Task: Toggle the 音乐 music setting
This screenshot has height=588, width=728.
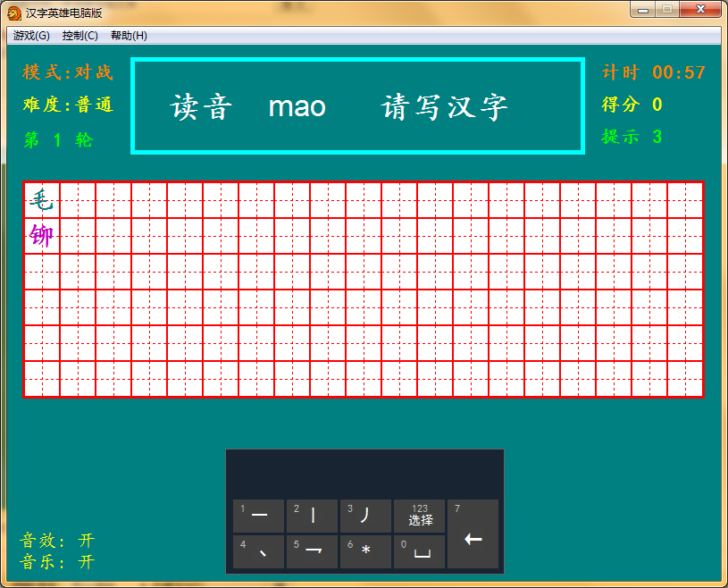Action: 57,562
